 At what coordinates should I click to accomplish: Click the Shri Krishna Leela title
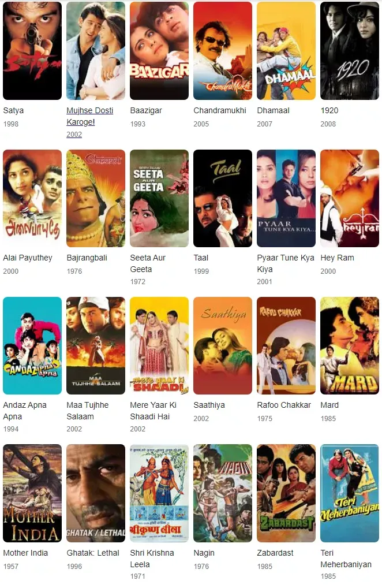(x=152, y=559)
